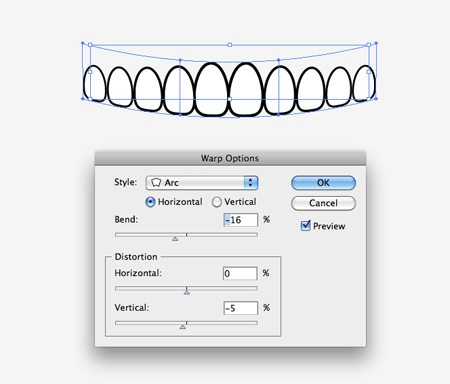Screen dimensions: 450x384
Task: Click the top-left bounding box corner handle
Action: [83, 43]
